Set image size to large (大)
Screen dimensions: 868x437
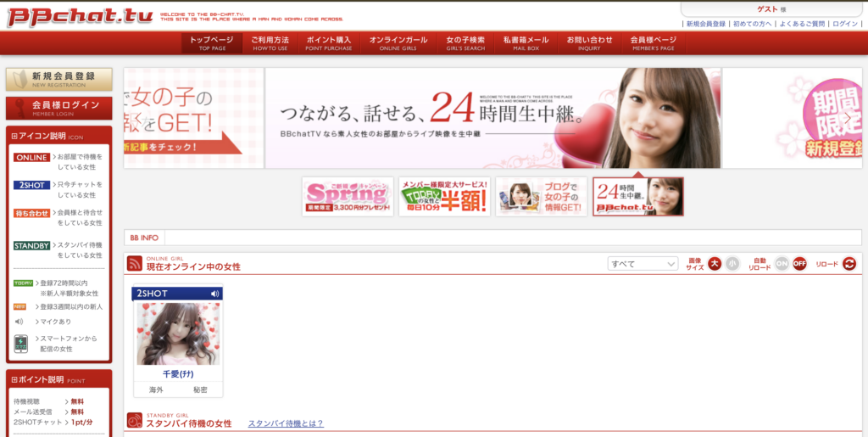pyautogui.click(x=715, y=264)
